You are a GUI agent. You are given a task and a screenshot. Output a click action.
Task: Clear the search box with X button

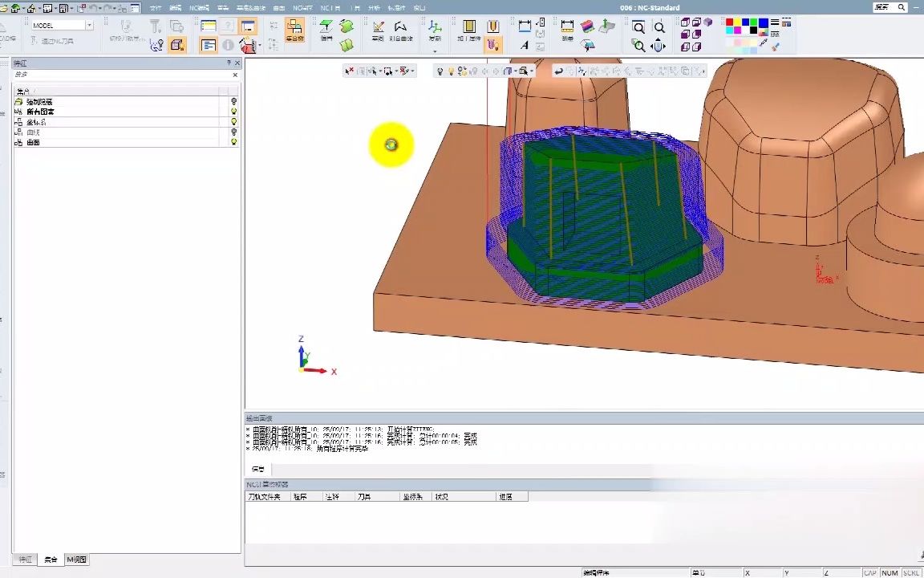pos(235,75)
